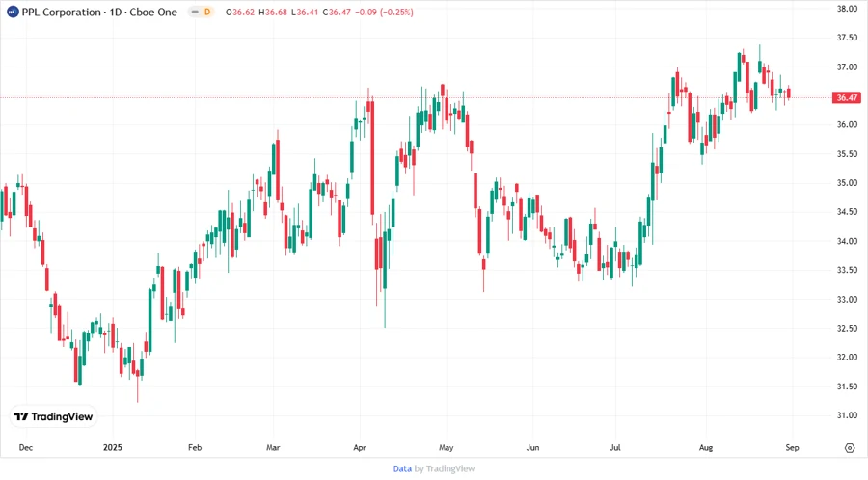The width and height of the screenshot is (868, 480).
Task: Click the Apr label on time axis
Action: (360, 448)
